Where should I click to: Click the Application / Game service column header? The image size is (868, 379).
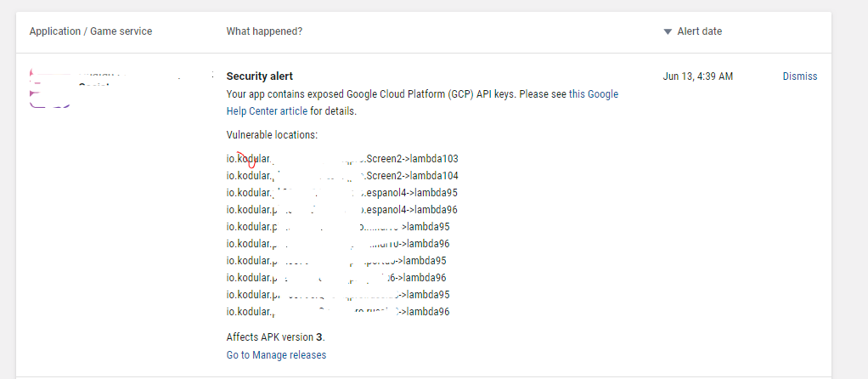click(x=91, y=31)
